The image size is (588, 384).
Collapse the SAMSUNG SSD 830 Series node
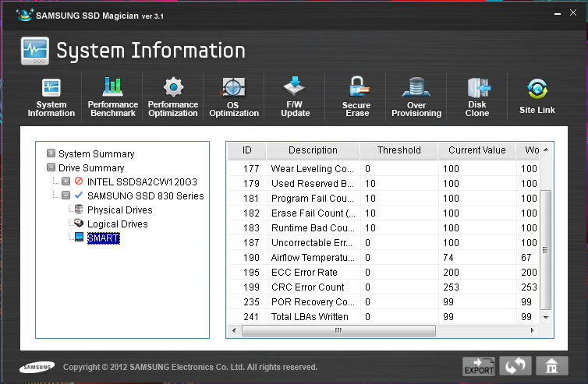(x=66, y=196)
